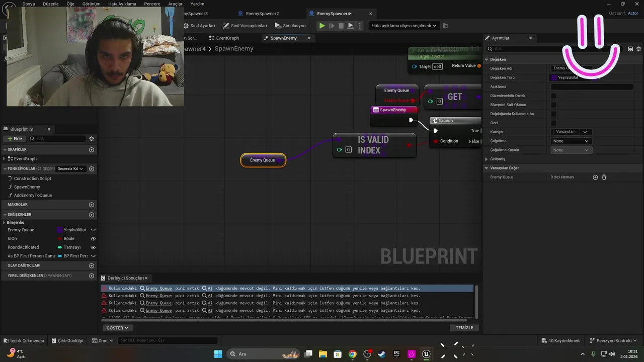Click the Enemy Queue variable type icon

coord(59,230)
